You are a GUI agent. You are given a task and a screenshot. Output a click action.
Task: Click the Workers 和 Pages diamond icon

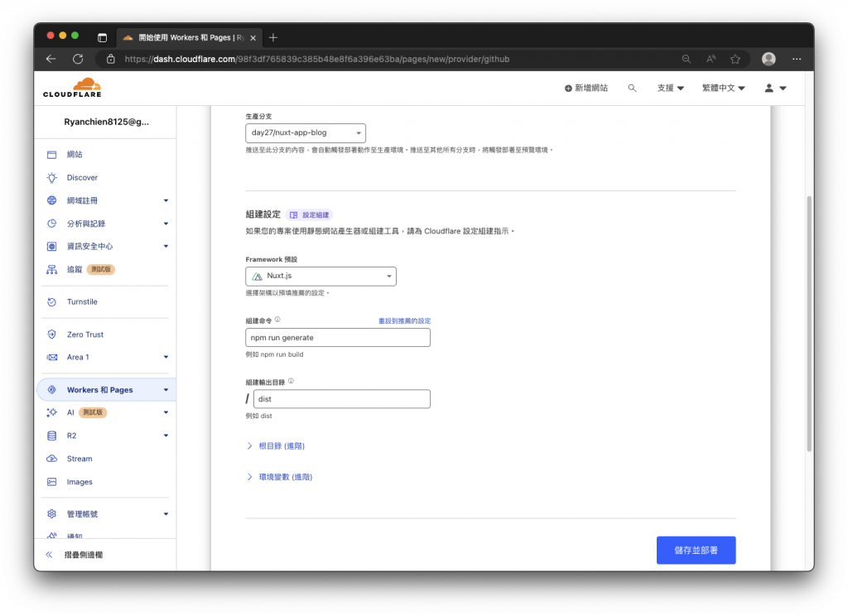52,390
